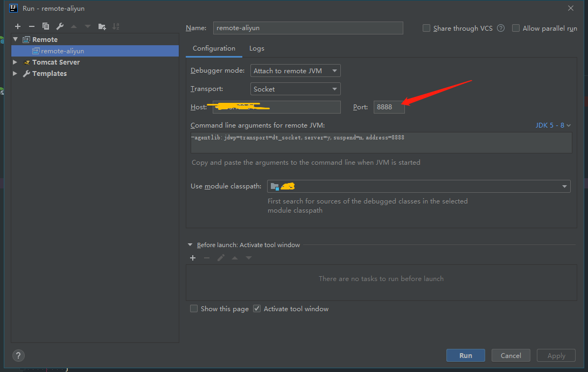Uncheck Activate tool window checkbox
The height and width of the screenshot is (372, 588).
click(257, 309)
